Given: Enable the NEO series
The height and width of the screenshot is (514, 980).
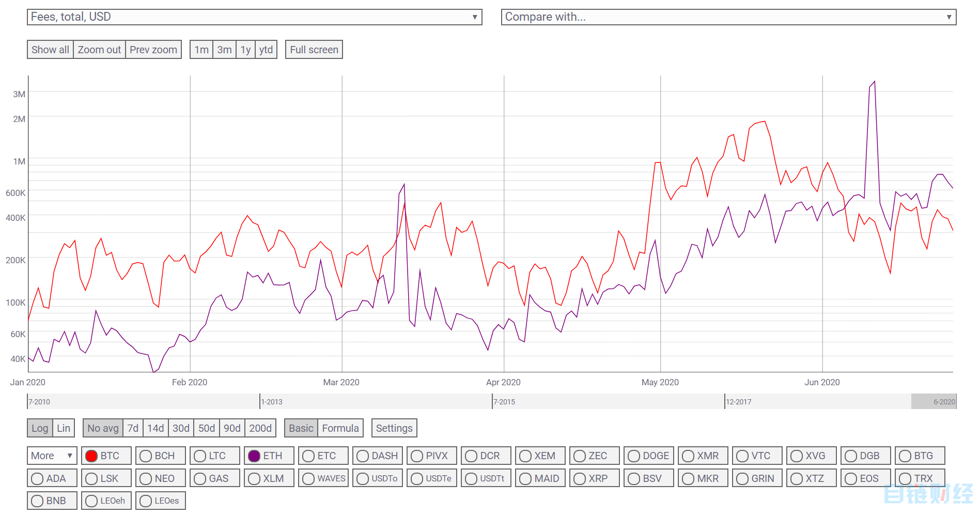Looking at the screenshot, I should tap(161, 478).
